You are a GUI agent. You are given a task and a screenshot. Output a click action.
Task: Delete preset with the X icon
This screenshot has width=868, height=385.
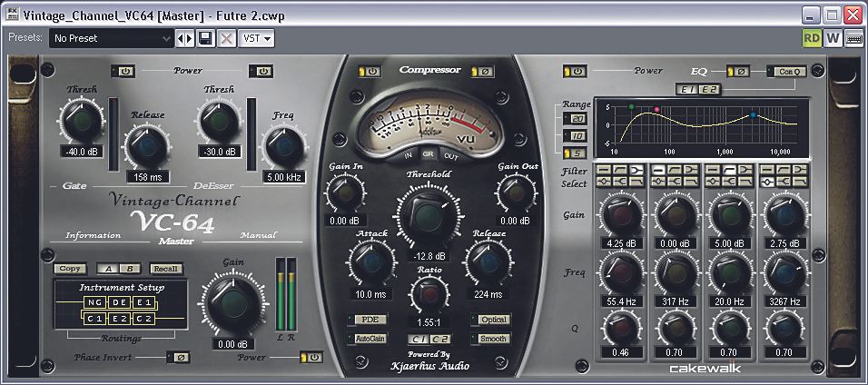pyautogui.click(x=225, y=38)
